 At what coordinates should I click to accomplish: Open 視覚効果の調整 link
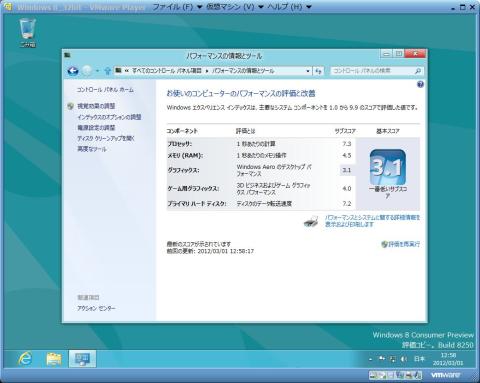96,106
